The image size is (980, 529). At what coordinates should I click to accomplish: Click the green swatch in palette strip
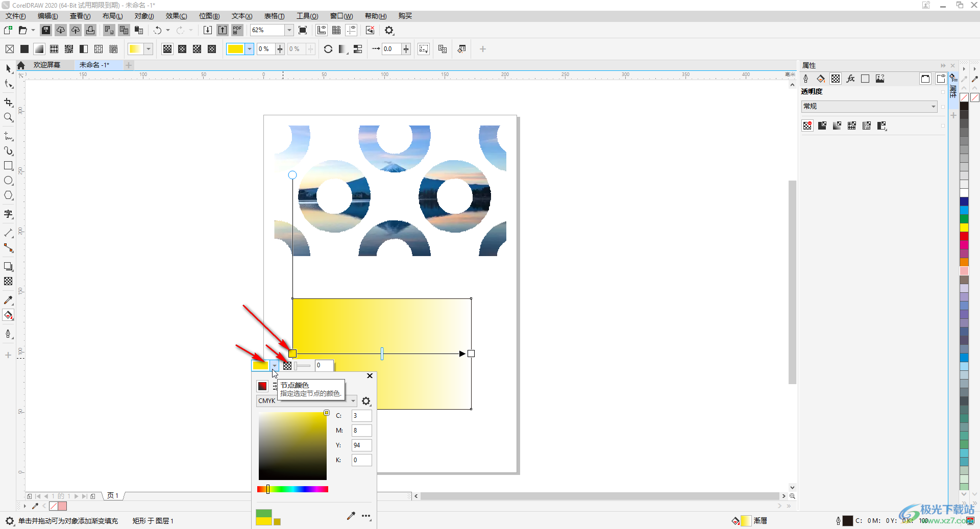(x=964, y=219)
